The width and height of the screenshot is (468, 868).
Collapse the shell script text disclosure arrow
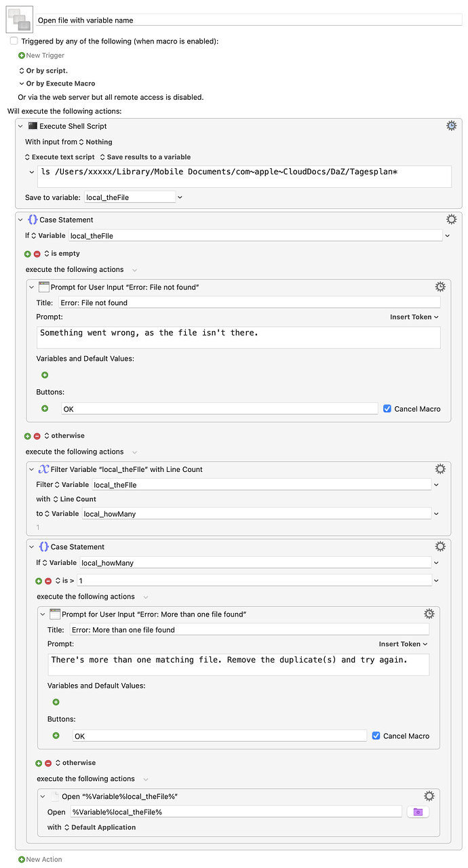tap(31, 172)
